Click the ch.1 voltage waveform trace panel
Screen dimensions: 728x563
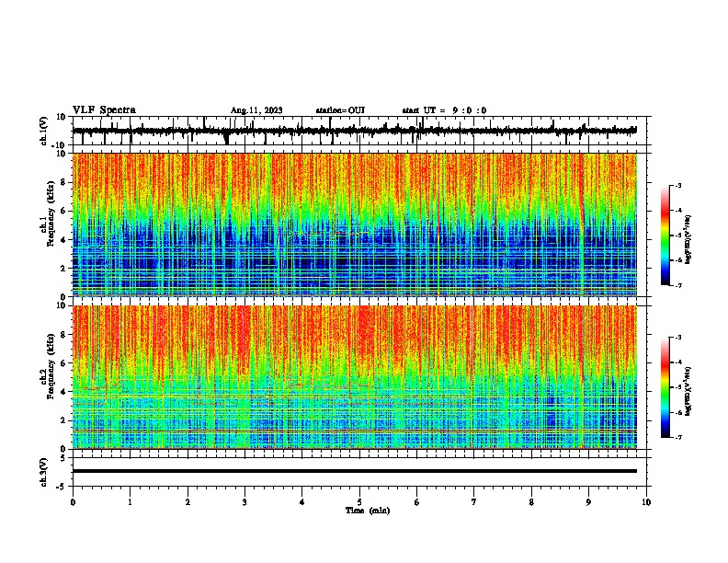click(x=358, y=131)
